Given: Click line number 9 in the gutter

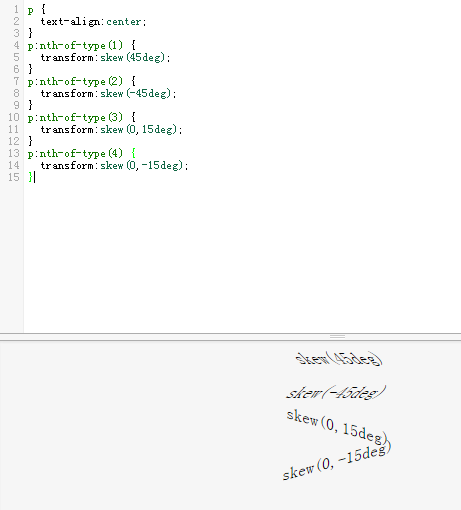Looking at the screenshot, I should click(x=16, y=105).
